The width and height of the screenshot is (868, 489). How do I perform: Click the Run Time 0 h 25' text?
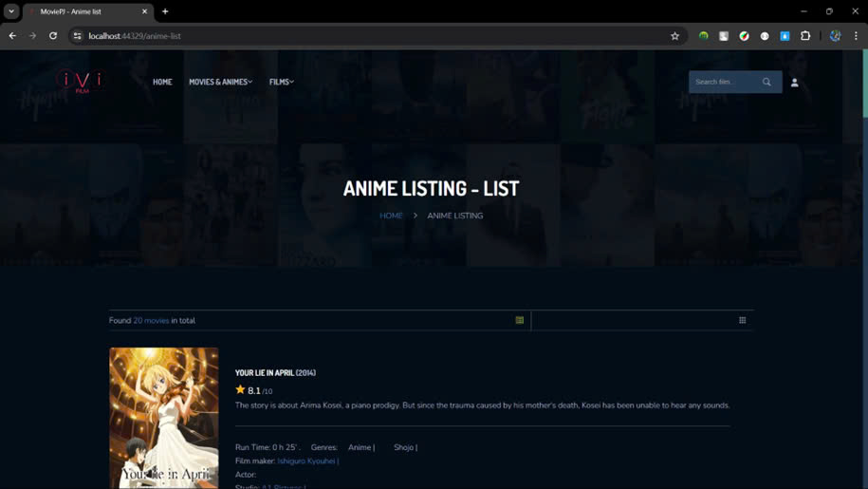268,447
